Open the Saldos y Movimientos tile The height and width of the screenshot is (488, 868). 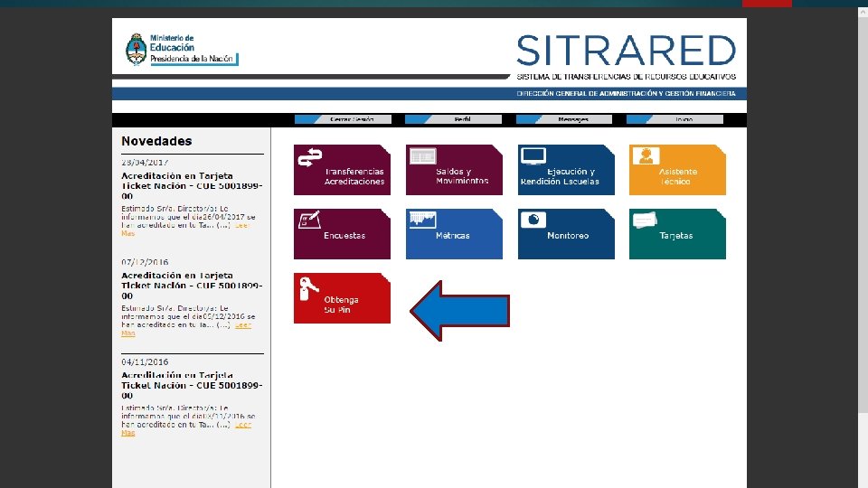[454, 170]
